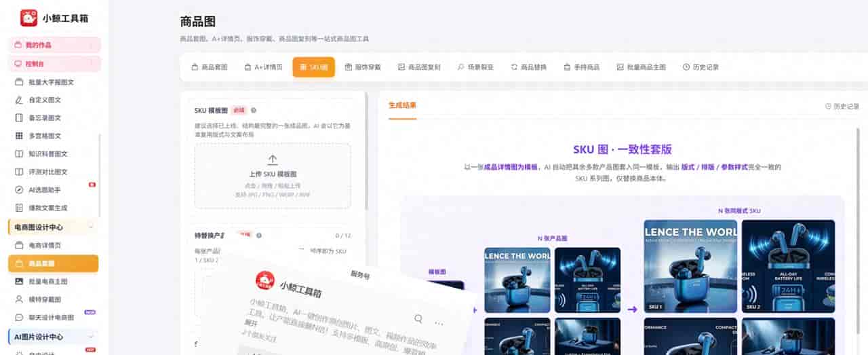
Task: Open 知识科普图文 sidebar icon
Action: click(x=19, y=154)
